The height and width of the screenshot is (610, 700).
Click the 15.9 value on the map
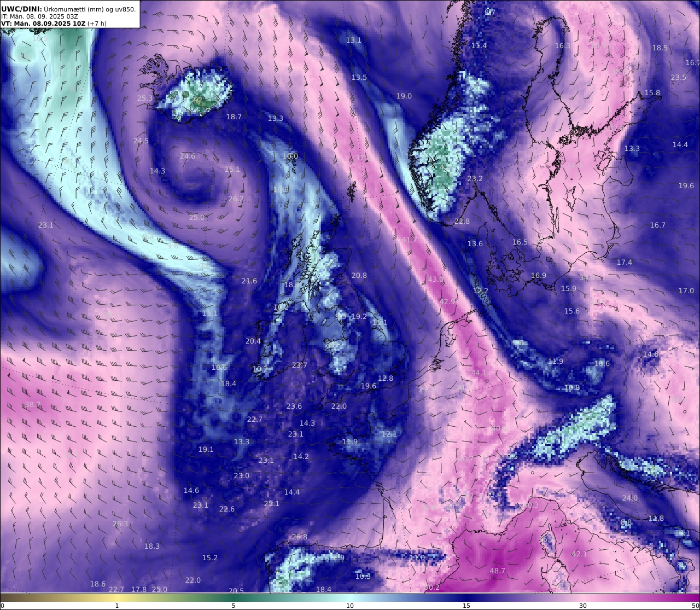569,288
